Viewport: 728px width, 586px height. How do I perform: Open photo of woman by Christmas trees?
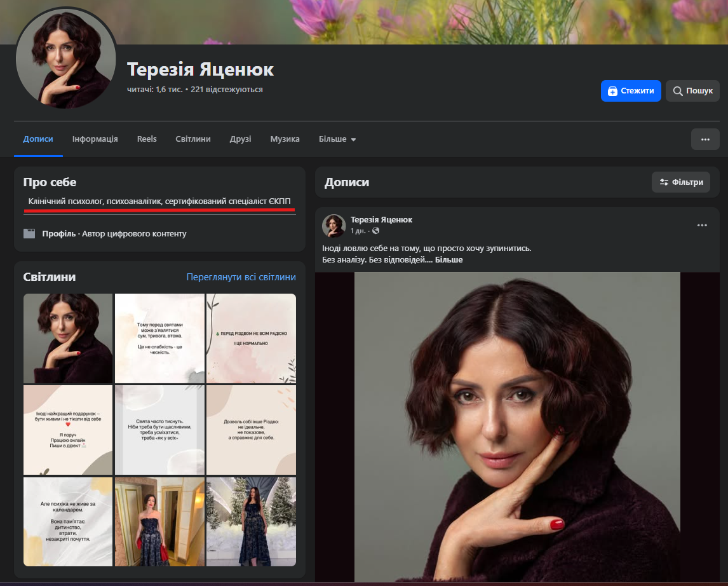pyautogui.click(x=251, y=521)
